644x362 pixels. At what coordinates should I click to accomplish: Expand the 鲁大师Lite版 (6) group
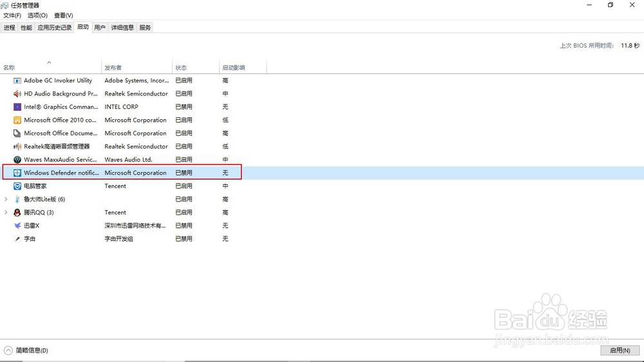point(6,199)
